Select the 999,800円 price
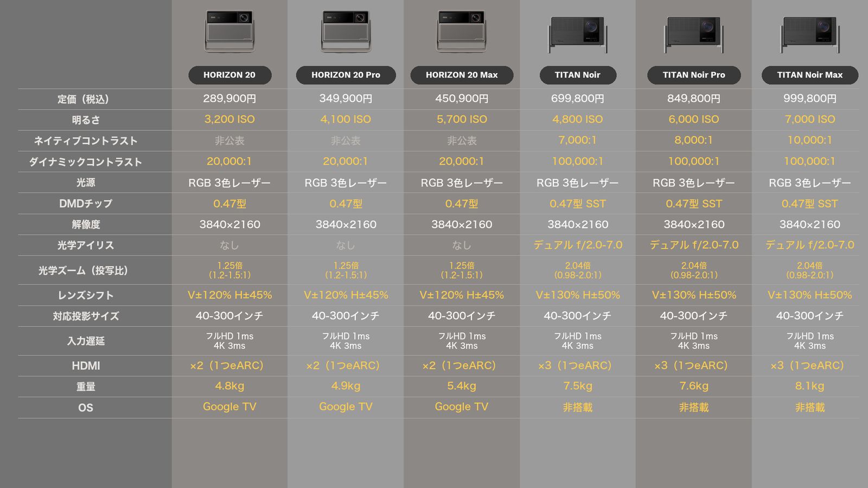The image size is (868, 488). coord(810,99)
